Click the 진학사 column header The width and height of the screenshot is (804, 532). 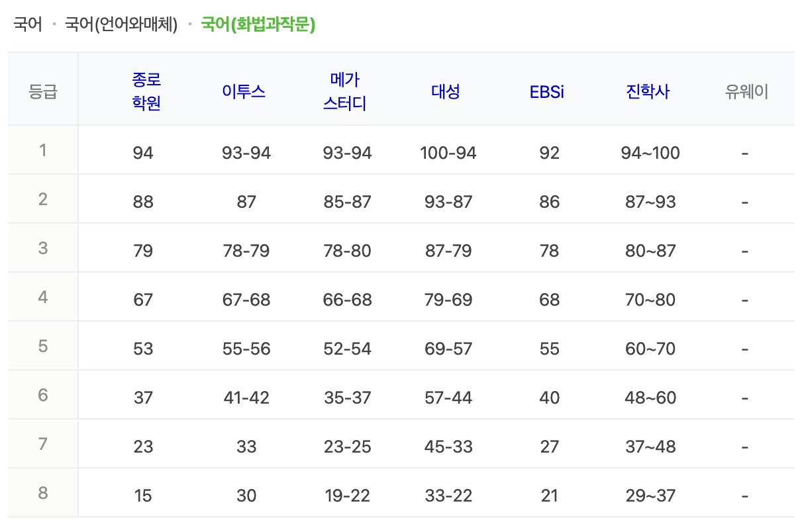647,91
